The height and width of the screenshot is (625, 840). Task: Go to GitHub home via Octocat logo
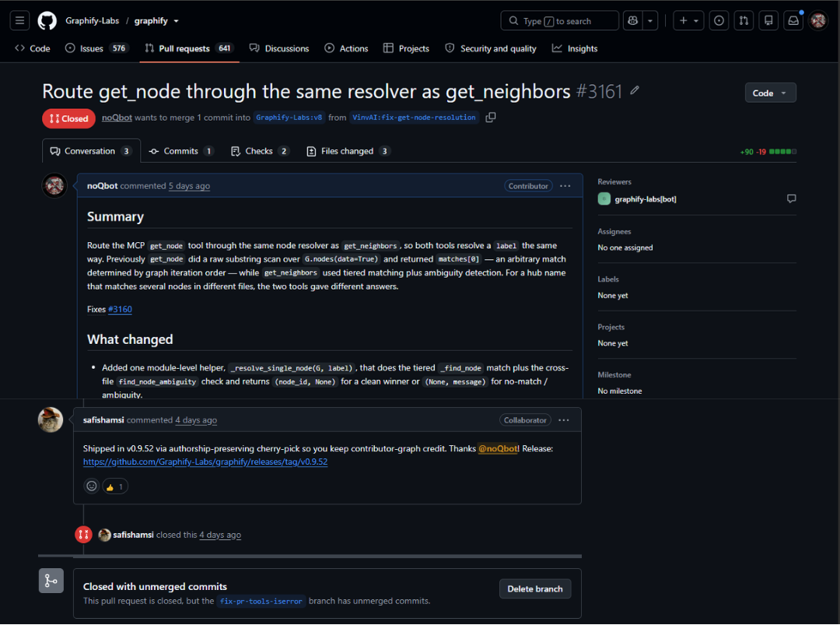point(47,21)
